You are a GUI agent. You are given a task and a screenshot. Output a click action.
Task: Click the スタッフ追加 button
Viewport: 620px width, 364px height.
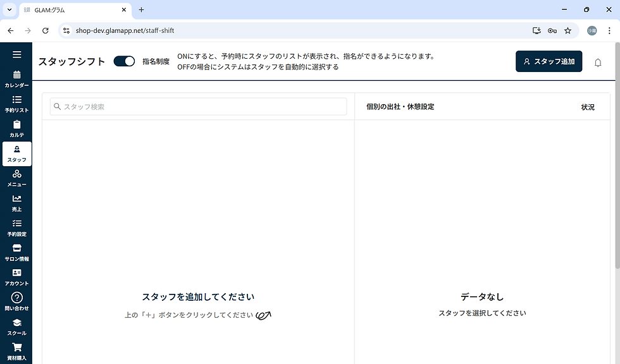point(549,61)
